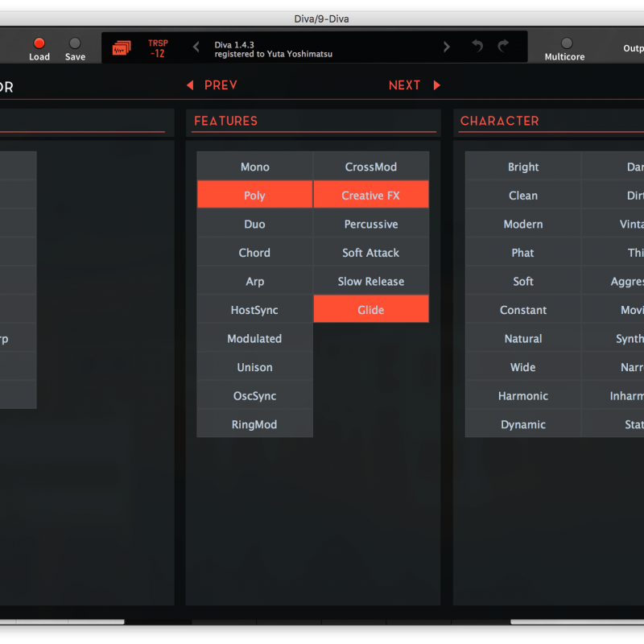Enable the Soft Attack tag
The image size is (644, 644).
[x=370, y=253]
